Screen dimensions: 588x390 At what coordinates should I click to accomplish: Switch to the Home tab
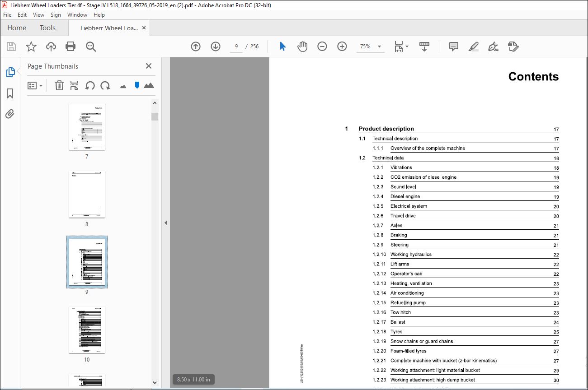pyautogui.click(x=17, y=28)
